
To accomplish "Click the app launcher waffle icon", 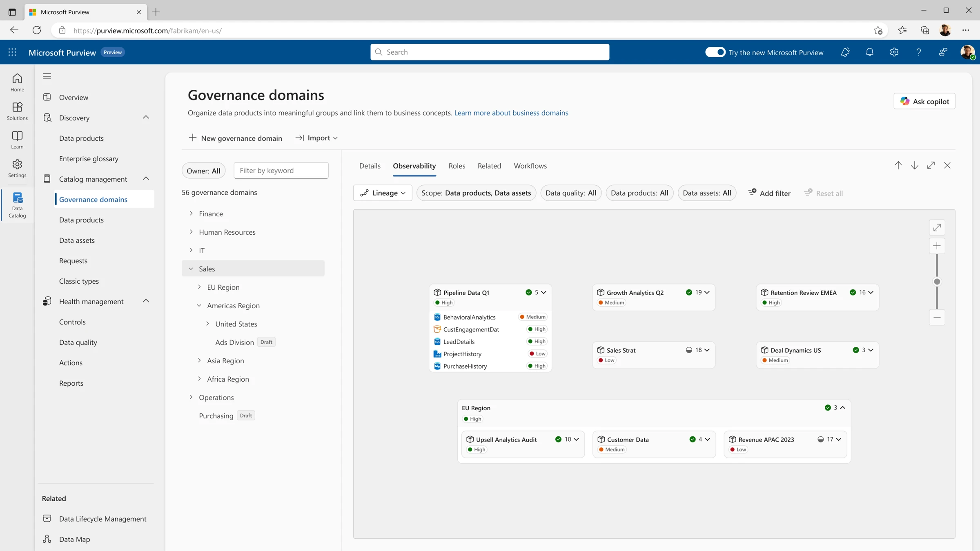I will pyautogui.click(x=12, y=52).
